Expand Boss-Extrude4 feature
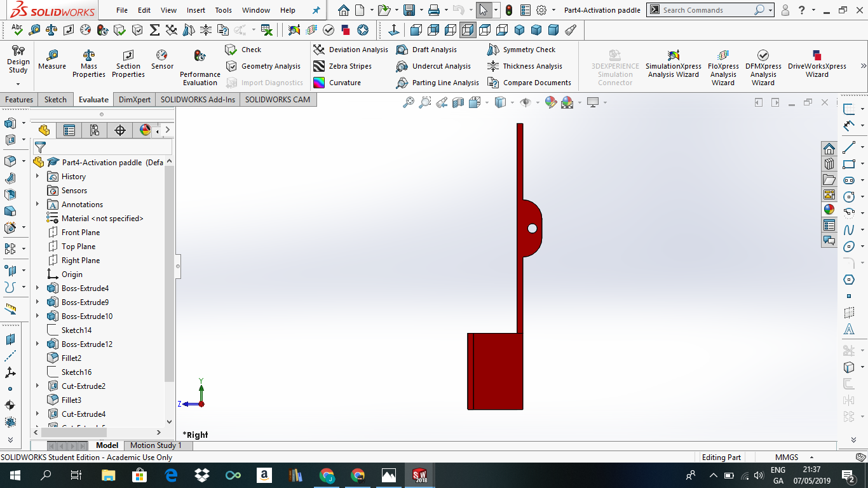Screen dimensions: 868x488 tap(37, 288)
